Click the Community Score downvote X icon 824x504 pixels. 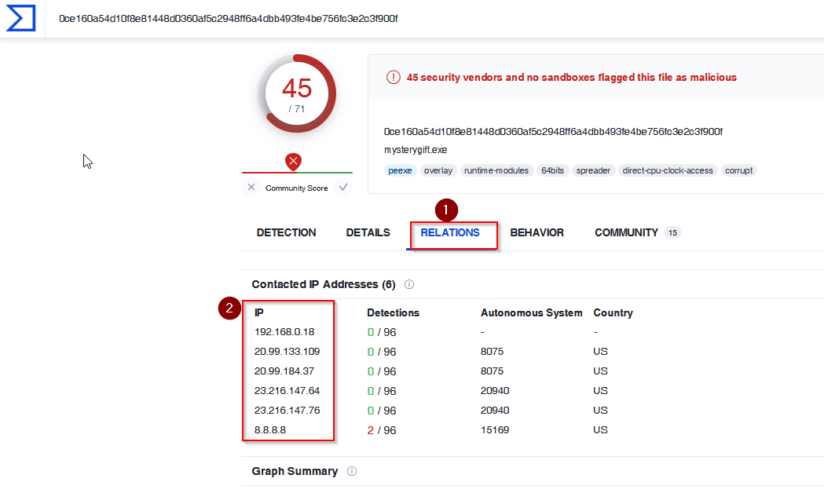click(251, 187)
